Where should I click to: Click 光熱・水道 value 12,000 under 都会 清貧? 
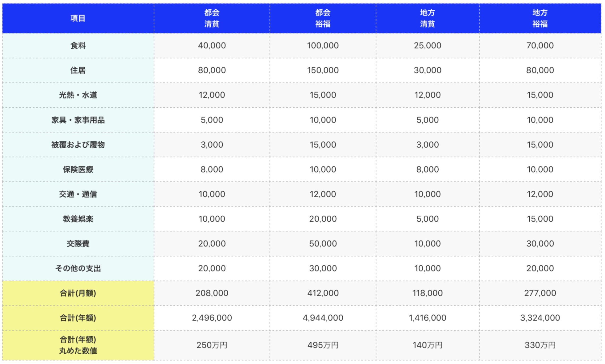(212, 95)
